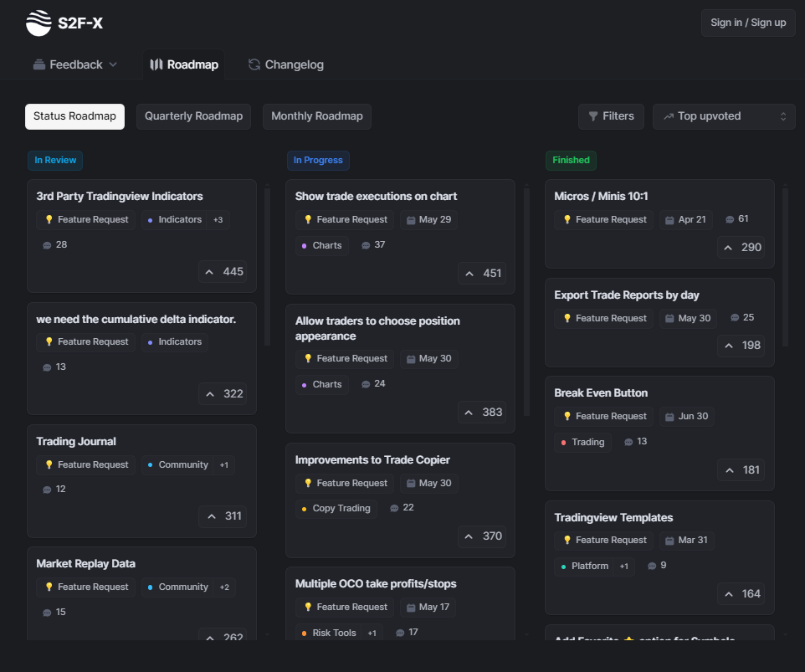The width and height of the screenshot is (805, 672).
Task: Expand +1 tags on Multiple OCO card
Action: tap(372, 633)
